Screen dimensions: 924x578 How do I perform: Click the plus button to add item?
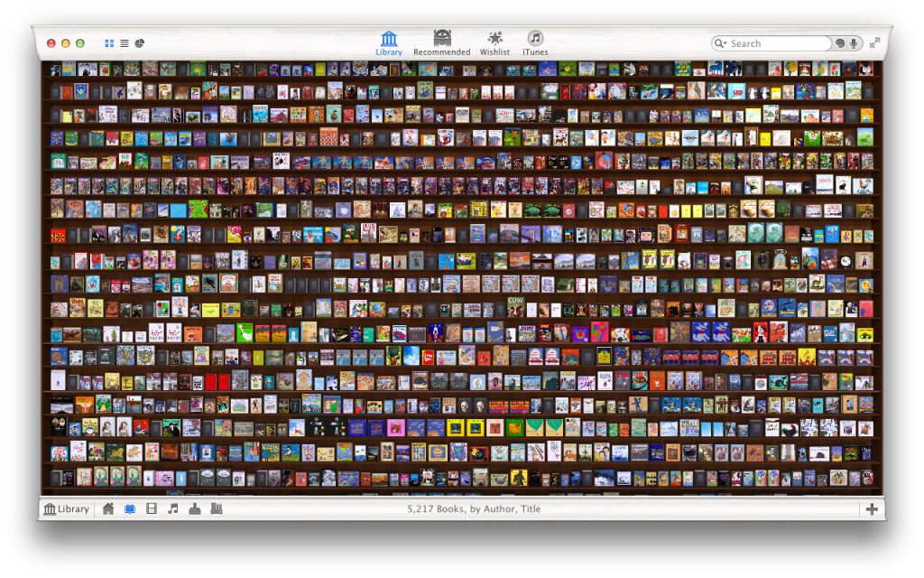(x=872, y=509)
